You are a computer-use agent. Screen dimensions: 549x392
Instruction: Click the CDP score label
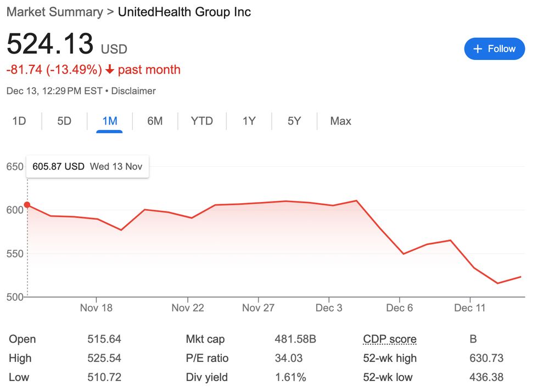tap(390, 339)
